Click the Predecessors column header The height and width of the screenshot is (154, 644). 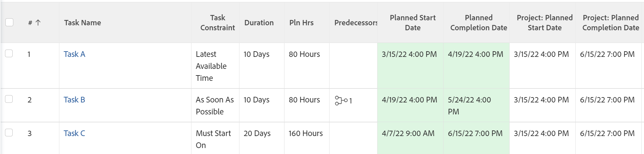point(356,23)
